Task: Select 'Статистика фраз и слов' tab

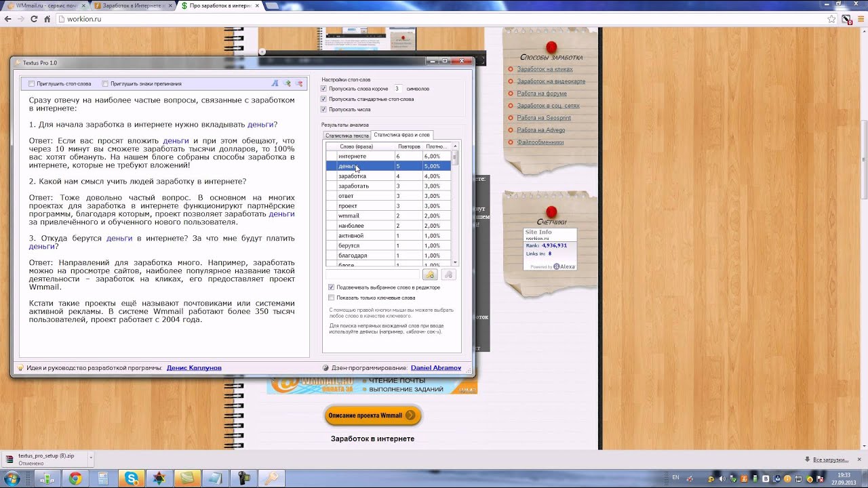Action: [x=401, y=135]
